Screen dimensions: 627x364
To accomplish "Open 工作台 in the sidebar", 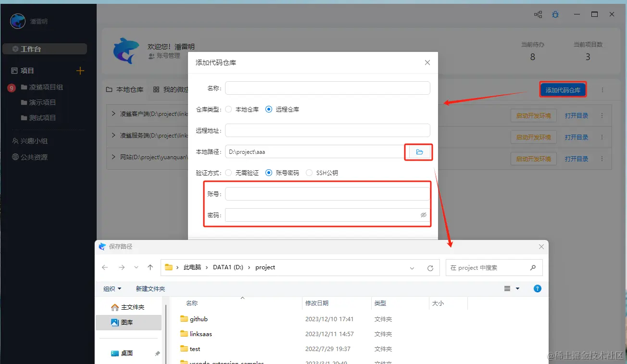I will coord(45,49).
